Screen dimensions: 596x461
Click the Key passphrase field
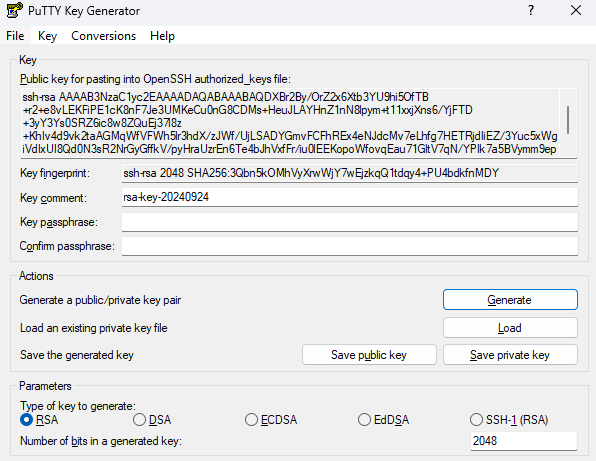coord(350,222)
